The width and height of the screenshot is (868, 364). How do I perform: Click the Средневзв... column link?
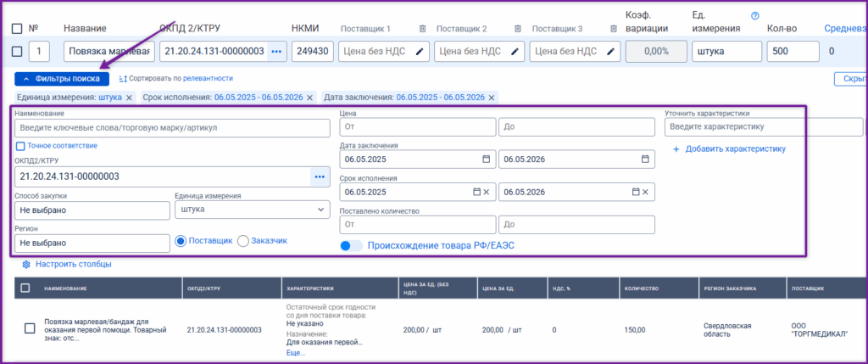(846, 28)
